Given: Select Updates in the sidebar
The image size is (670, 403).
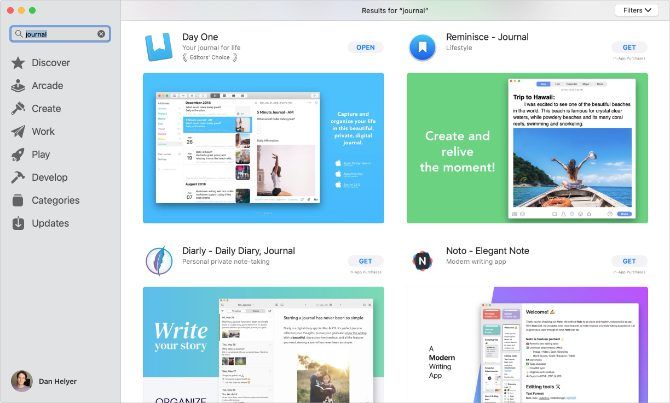Looking at the screenshot, I should pyautogui.click(x=50, y=223).
